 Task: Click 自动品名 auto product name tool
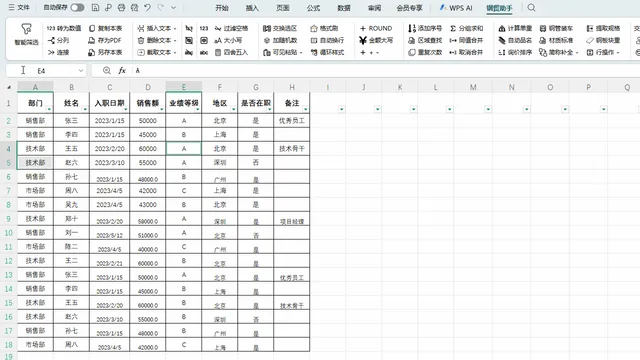515,40
